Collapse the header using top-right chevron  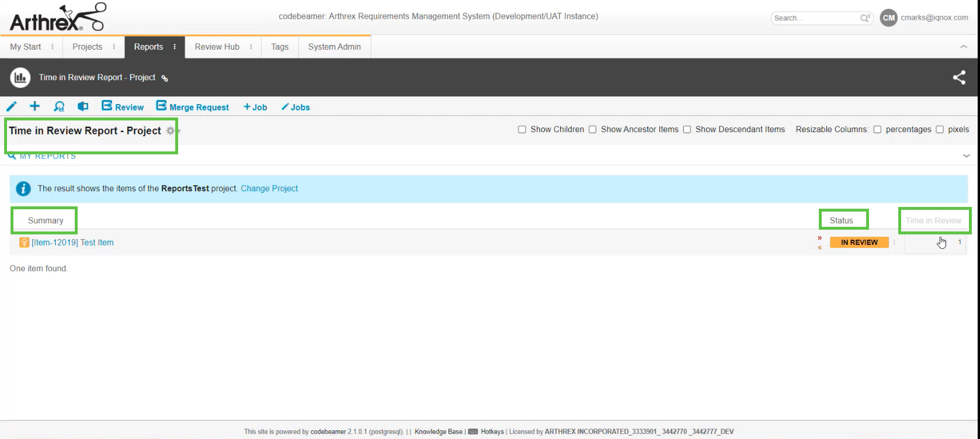[964, 47]
